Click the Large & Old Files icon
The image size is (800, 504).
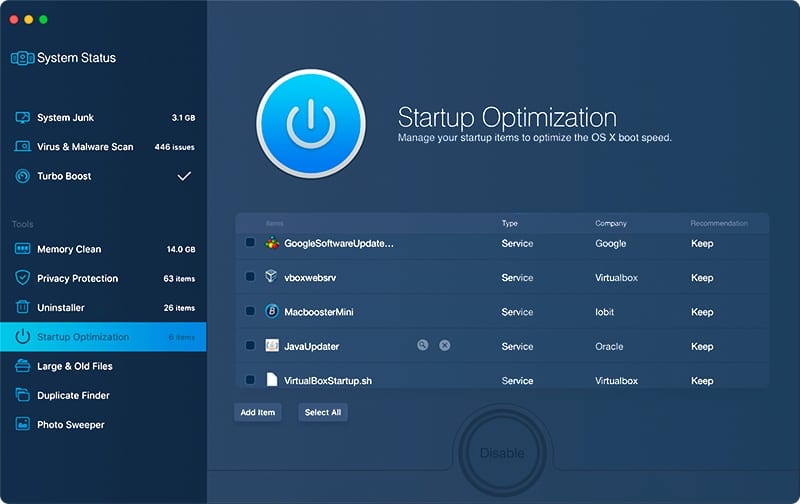coord(22,366)
